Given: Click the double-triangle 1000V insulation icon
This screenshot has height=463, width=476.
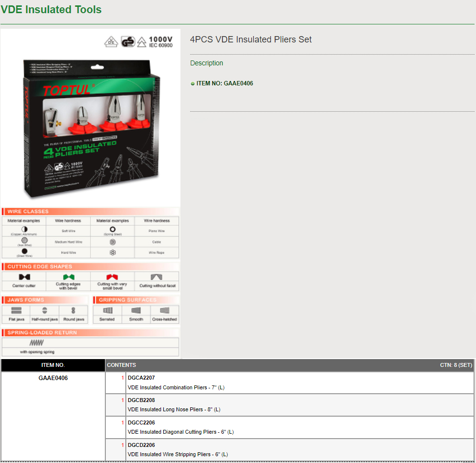Looking at the screenshot, I should (141, 42).
